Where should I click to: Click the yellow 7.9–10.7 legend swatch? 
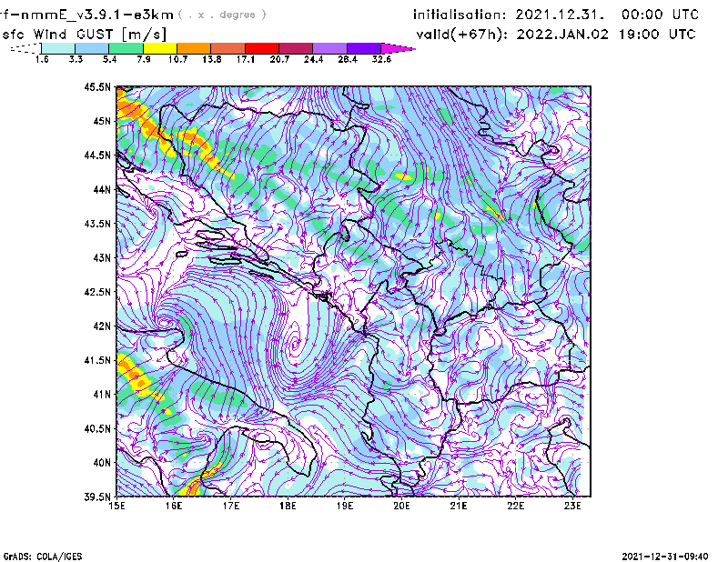point(160,48)
